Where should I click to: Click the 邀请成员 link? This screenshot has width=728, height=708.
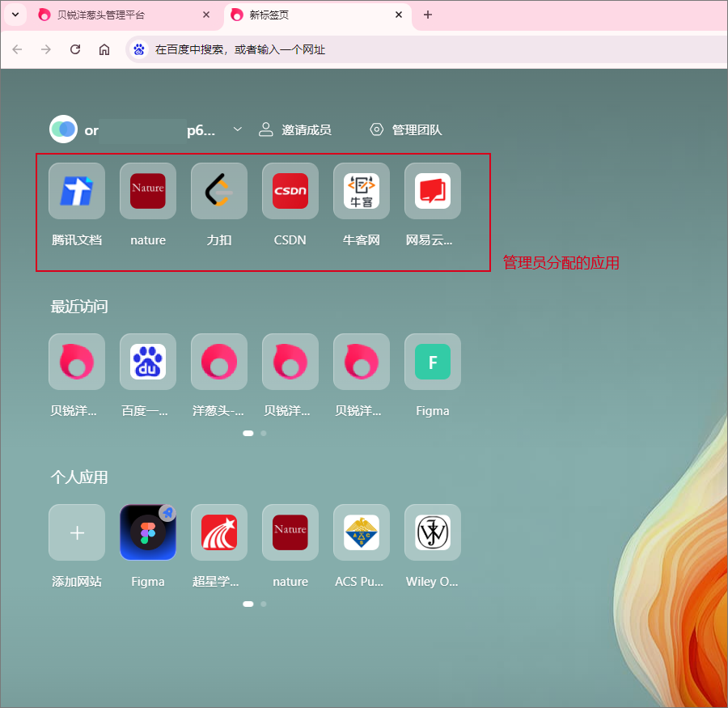tap(294, 129)
